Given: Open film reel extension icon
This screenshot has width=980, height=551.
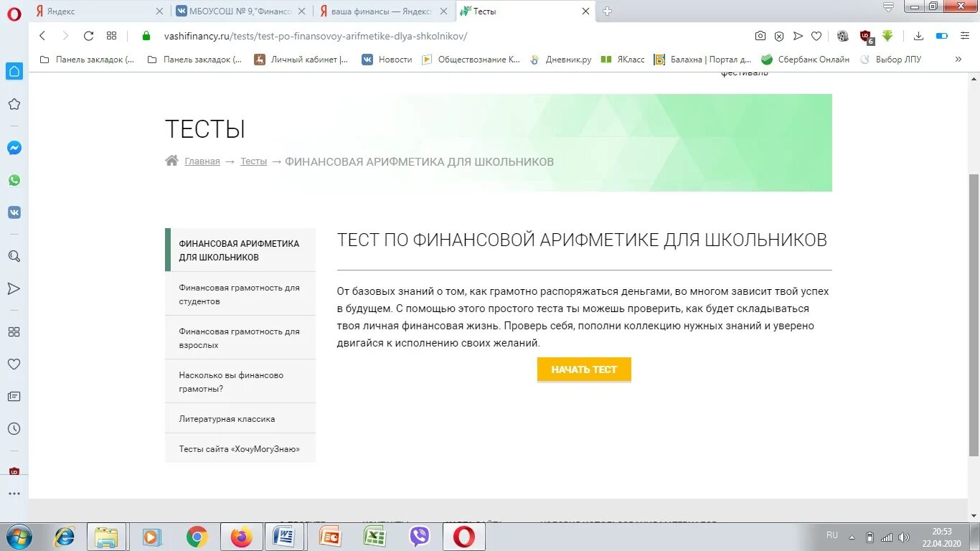Looking at the screenshot, I should (x=843, y=36).
